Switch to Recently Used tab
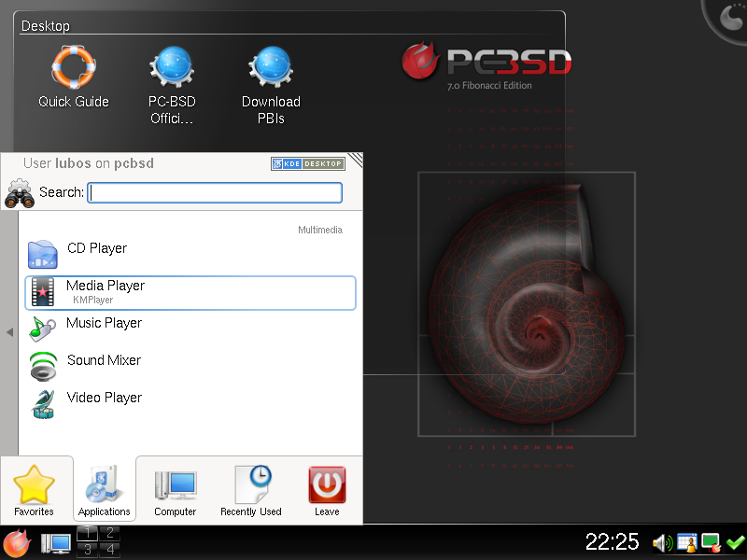The width and height of the screenshot is (747, 560). tap(251, 491)
